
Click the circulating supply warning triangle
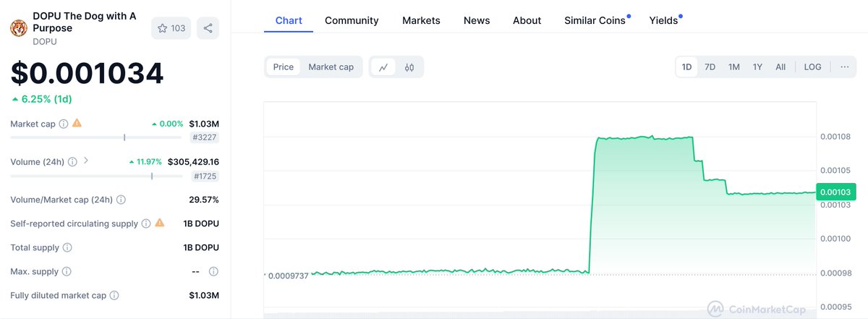(x=160, y=223)
